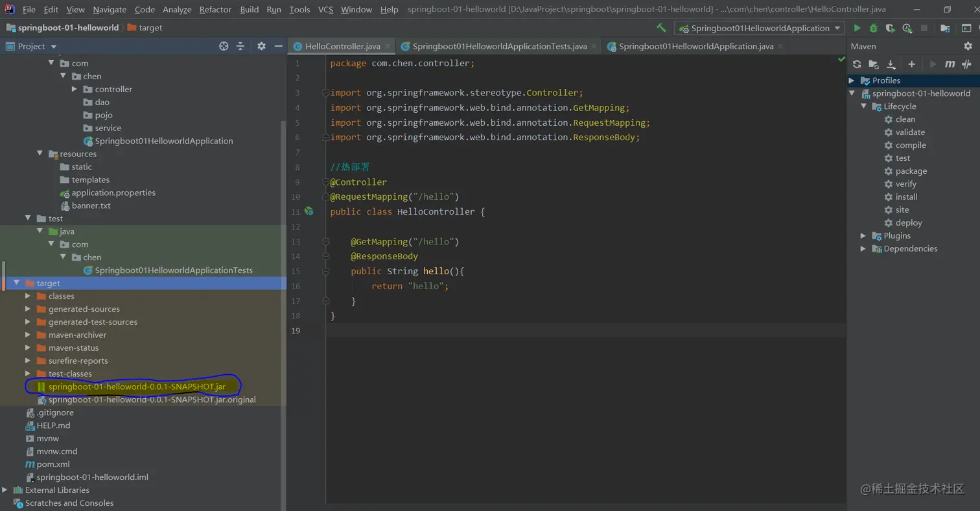This screenshot has height=511, width=980.
Task: Toggle Maven Offline Mode
Action: pos(967,64)
